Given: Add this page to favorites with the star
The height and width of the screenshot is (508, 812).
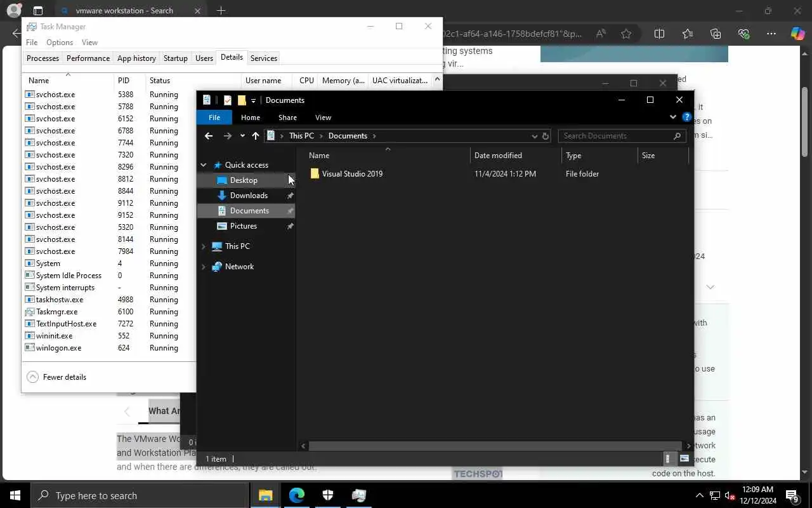Looking at the screenshot, I should (x=626, y=34).
